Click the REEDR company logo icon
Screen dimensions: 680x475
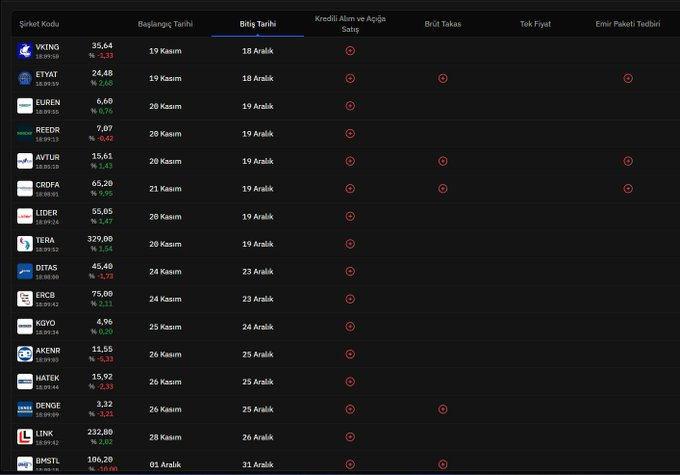(25, 134)
